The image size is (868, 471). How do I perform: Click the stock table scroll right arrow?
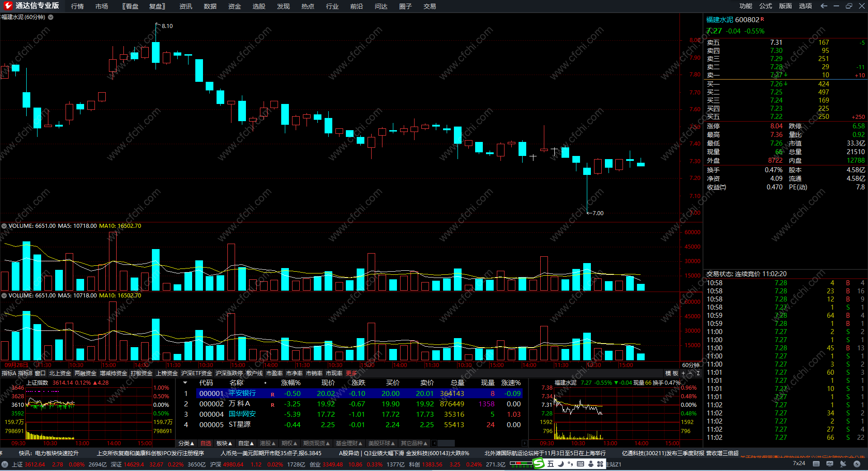click(x=524, y=443)
